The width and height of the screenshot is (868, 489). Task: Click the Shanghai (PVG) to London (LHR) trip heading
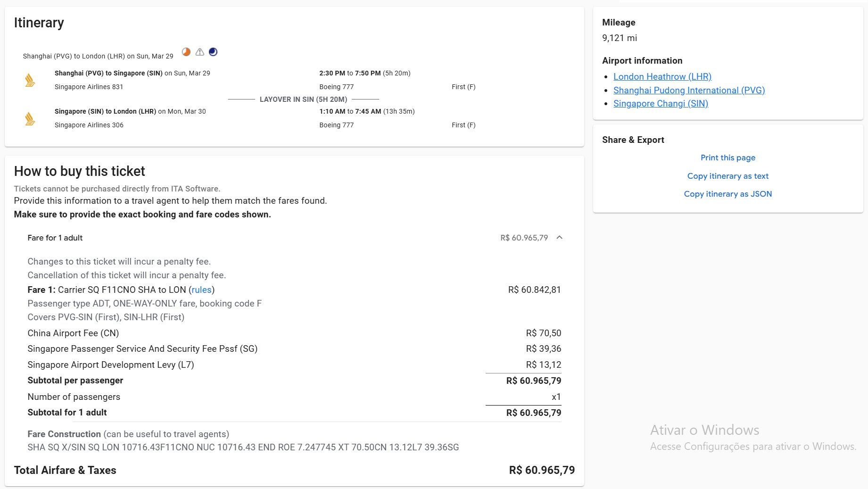point(98,56)
